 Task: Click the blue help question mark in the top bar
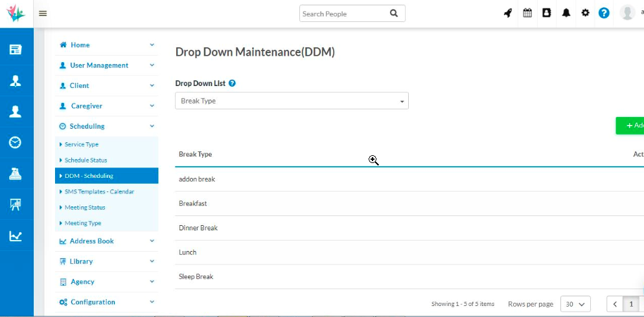pyautogui.click(x=604, y=13)
